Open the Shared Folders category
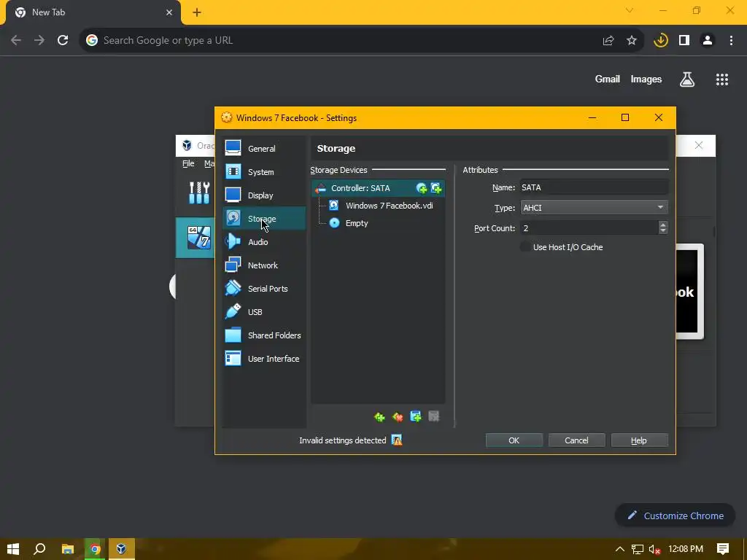 click(264, 335)
